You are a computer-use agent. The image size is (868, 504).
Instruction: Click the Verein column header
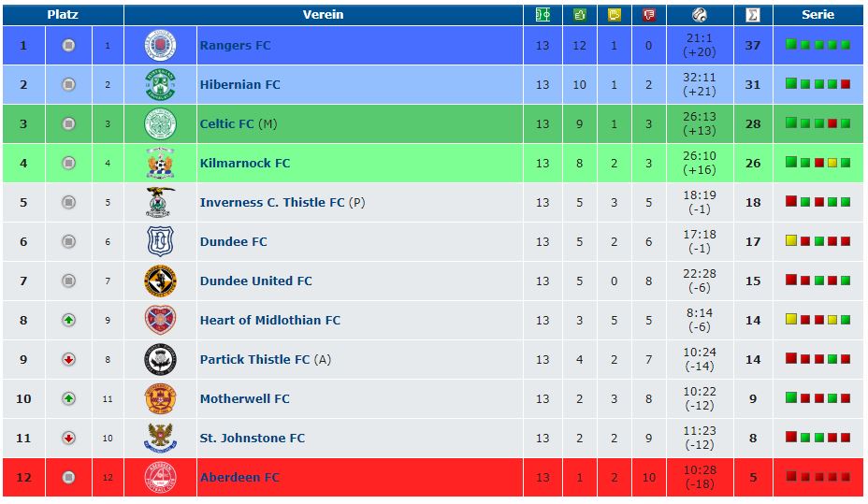coord(324,15)
